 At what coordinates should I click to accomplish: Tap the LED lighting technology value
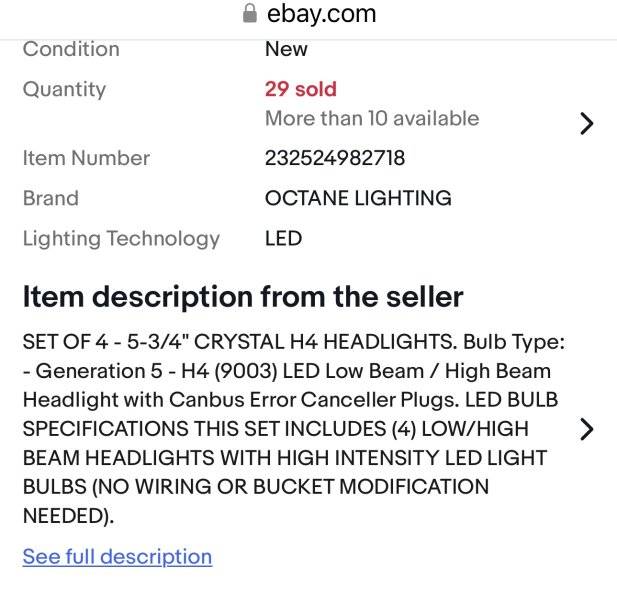[283, 238]
